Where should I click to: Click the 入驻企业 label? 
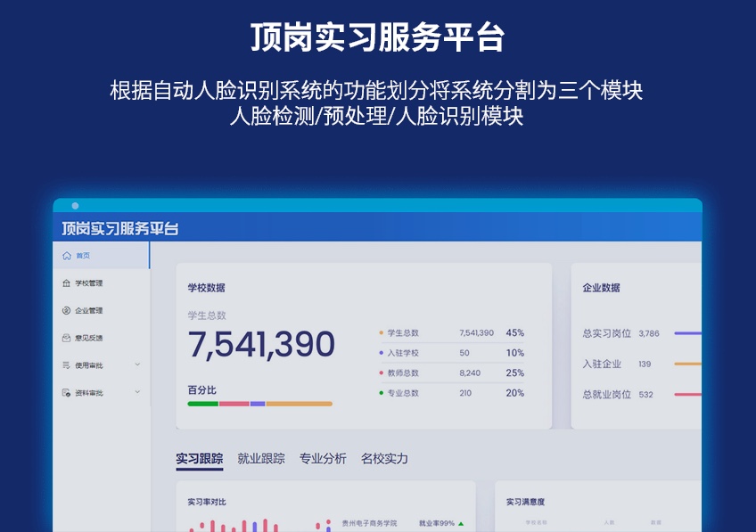602,364
